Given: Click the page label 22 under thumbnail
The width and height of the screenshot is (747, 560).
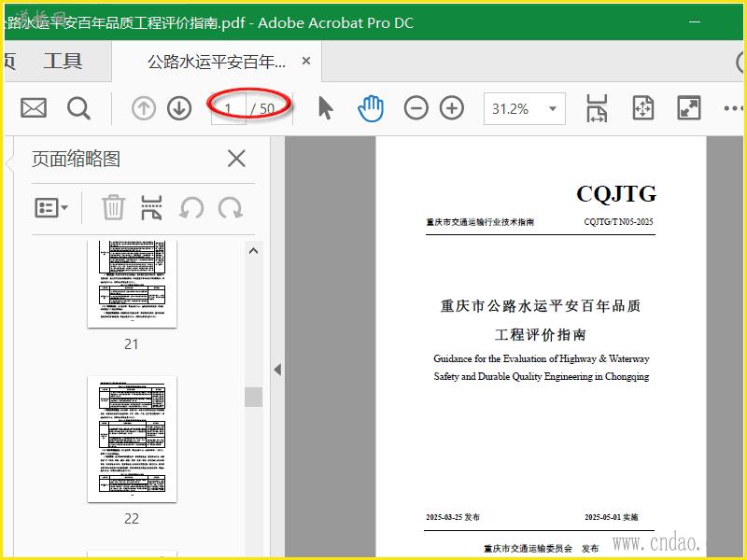Looking at the screenshot, I should 132,518.
